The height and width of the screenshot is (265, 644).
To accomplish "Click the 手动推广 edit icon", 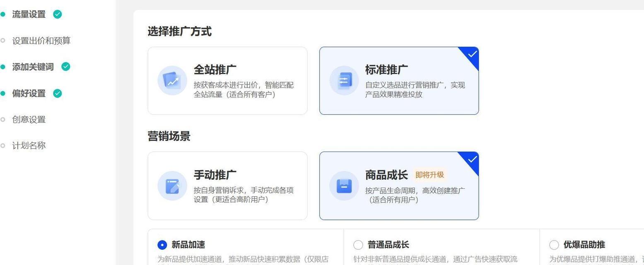I will coord(172,186).
